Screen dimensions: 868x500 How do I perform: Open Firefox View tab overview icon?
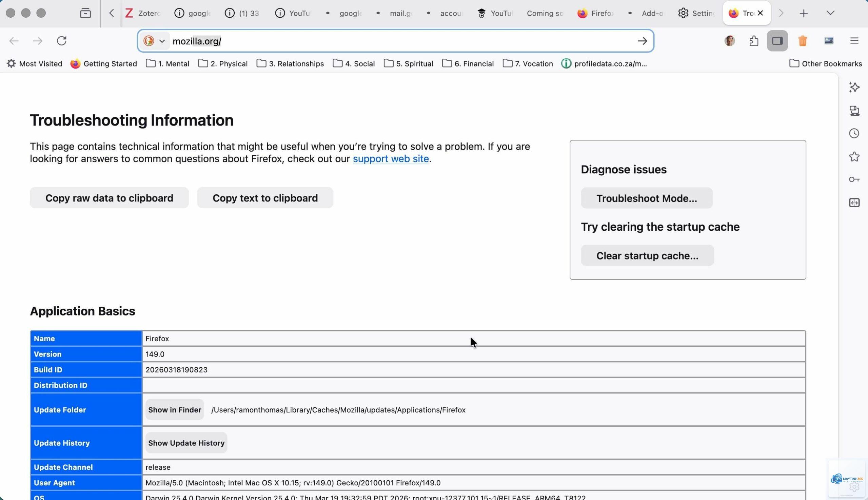click(85, 13)
